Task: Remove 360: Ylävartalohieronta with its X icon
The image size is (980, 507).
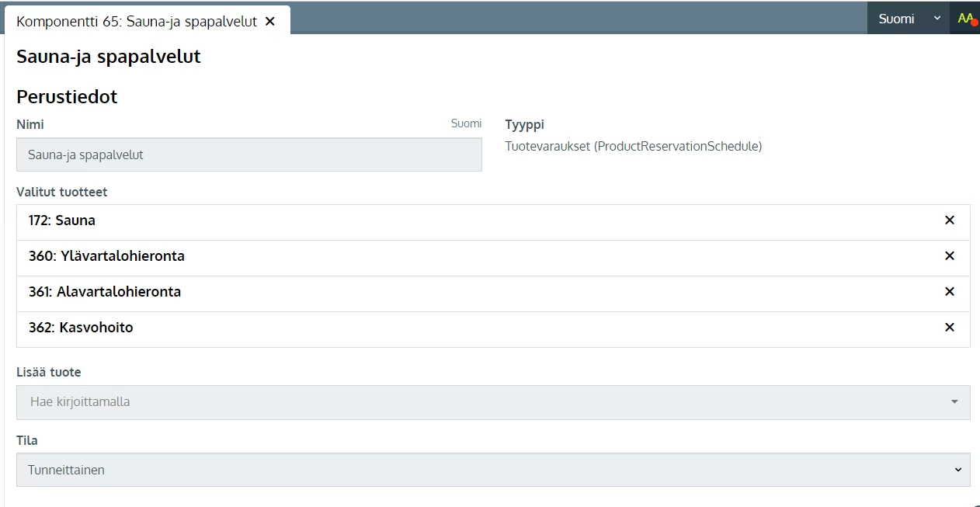Action: click(949, 256)
